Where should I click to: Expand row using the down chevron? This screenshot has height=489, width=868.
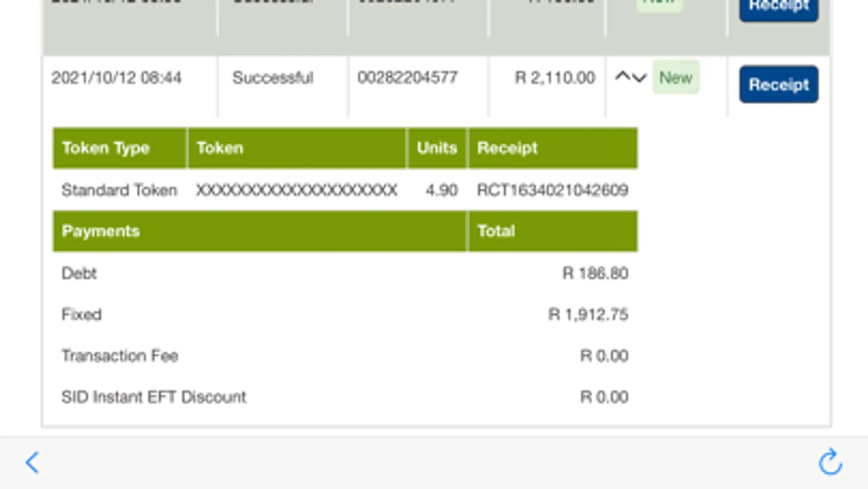(x=639, y=78)
